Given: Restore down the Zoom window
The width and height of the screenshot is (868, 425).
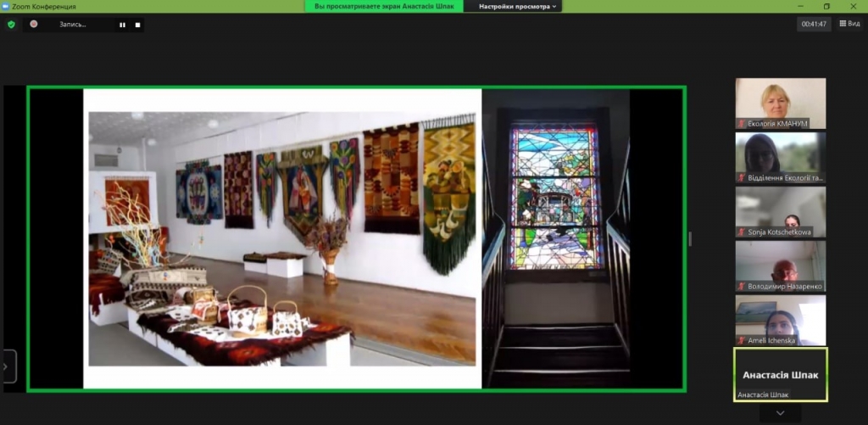Looking at the screenshot, I should 826,6.
